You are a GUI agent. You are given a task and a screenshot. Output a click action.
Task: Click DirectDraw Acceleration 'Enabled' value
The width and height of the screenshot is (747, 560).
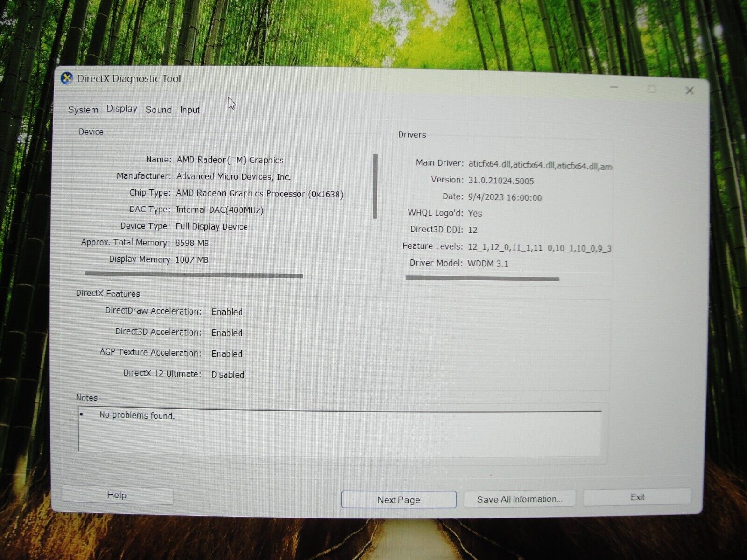coord(227,312)
